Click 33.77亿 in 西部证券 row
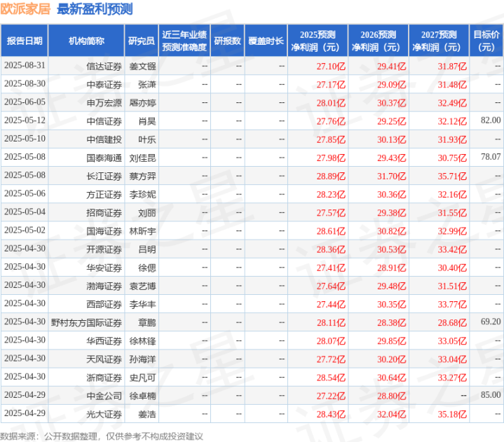This screenshot has width=504, height=442. [452, 305]
